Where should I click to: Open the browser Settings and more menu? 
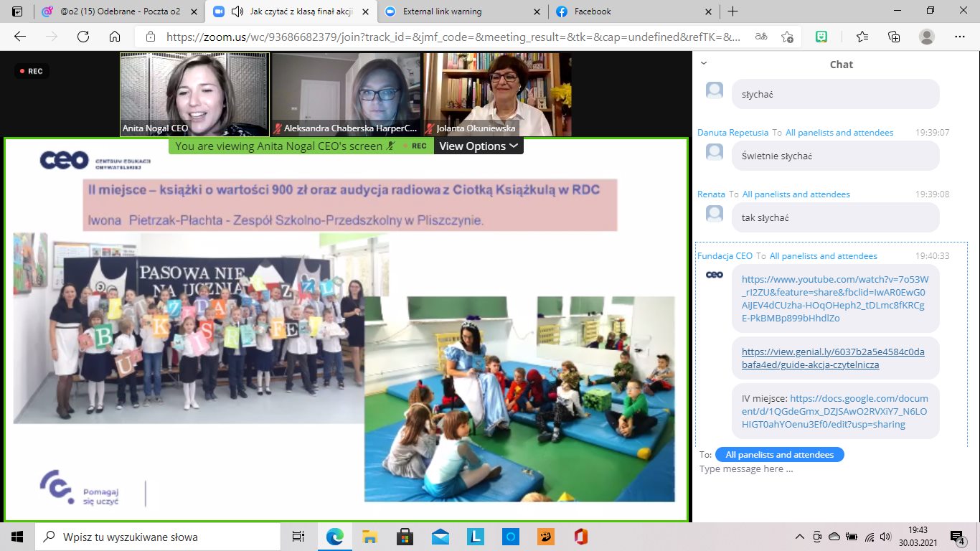pos(960,37)
